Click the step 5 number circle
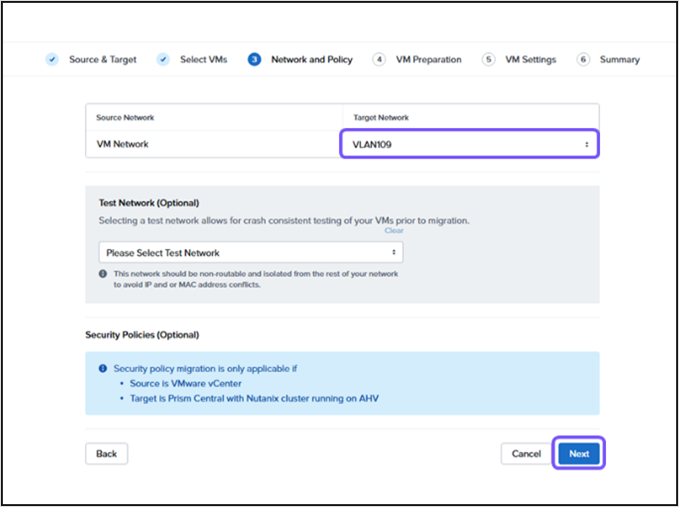Viewport: 679px width, 507px height. [x=488, y=59]
